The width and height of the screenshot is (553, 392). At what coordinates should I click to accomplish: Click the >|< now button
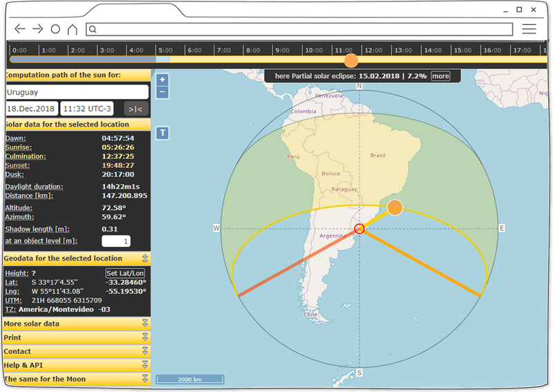pyautogui.click(x=135, y=109)
